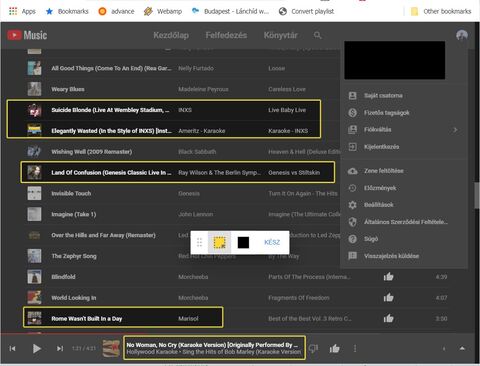Dislike the currently playing song
The width and height of the screenshot is (480, 366).
[x=313, y=349]
